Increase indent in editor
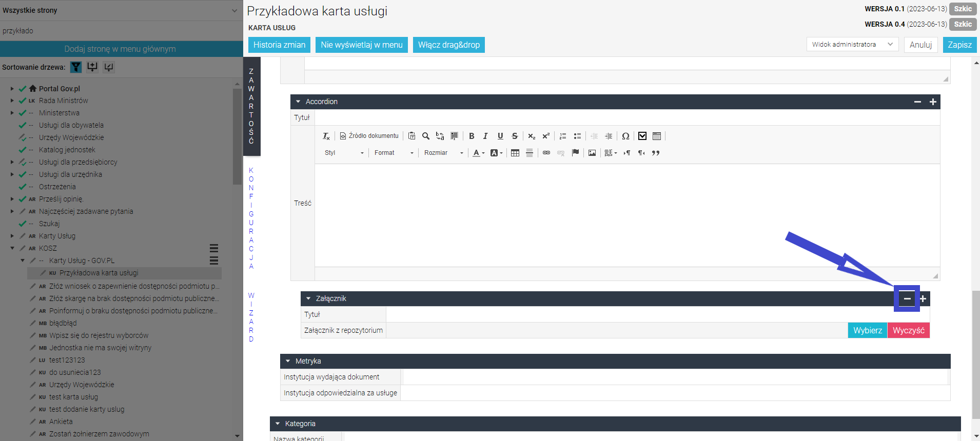Screen dimensions: 980x441 (609, 136)
